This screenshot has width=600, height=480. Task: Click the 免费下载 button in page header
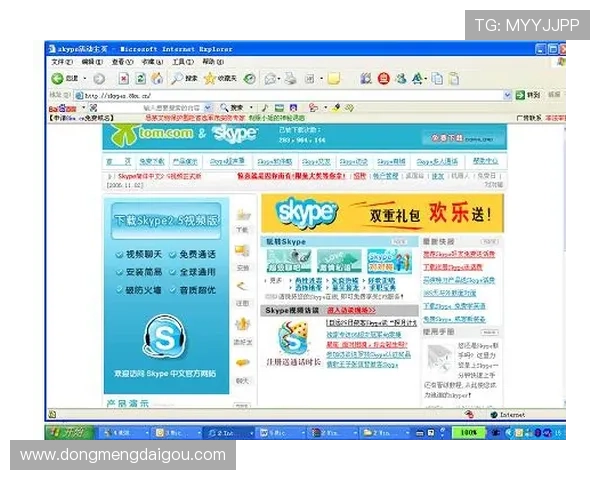coord(462,138)
